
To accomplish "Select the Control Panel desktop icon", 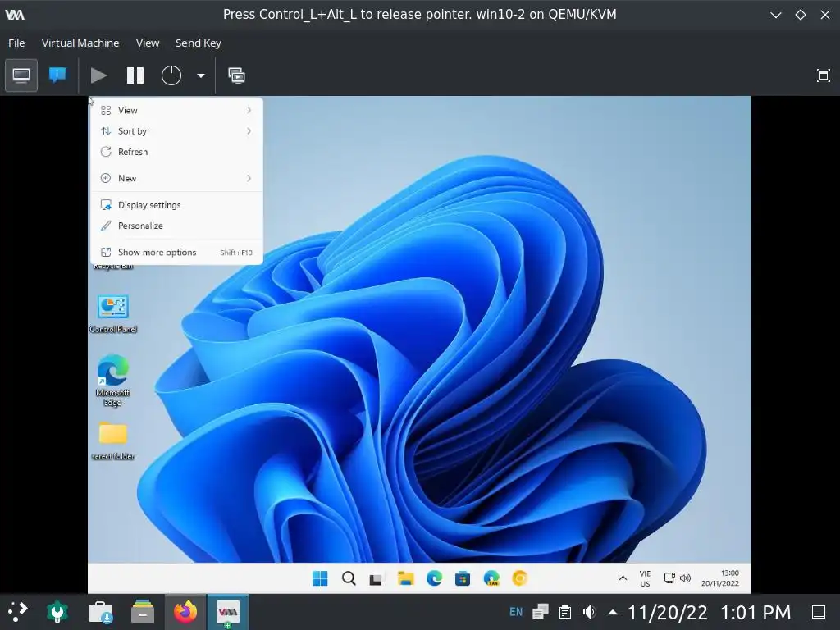I will pos(113,314).
